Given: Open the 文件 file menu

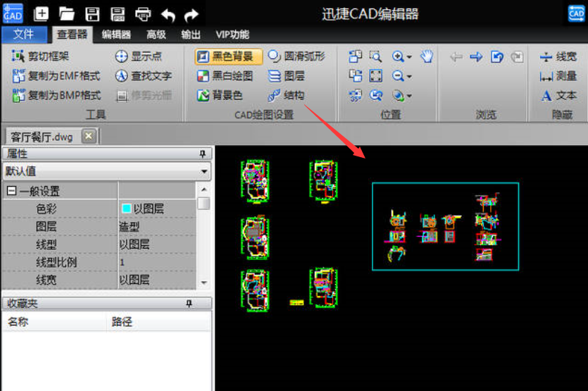Looking at the screenshot, I should click(23, 35).
